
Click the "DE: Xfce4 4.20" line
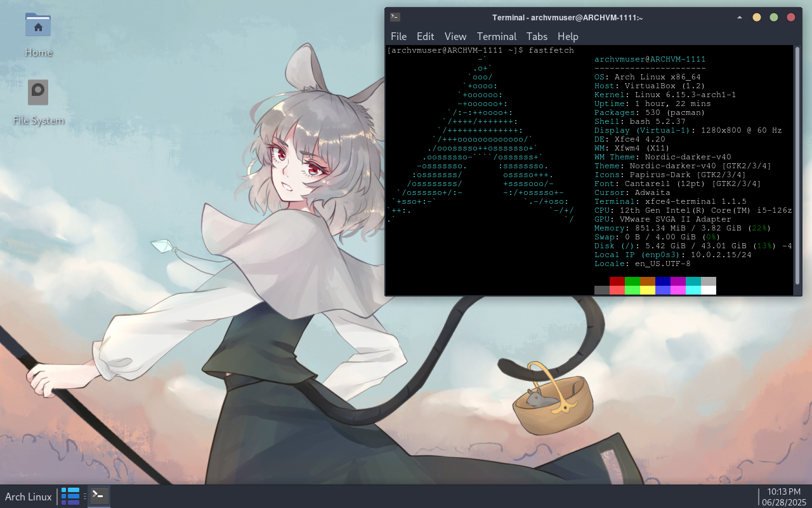coord(630,139)
